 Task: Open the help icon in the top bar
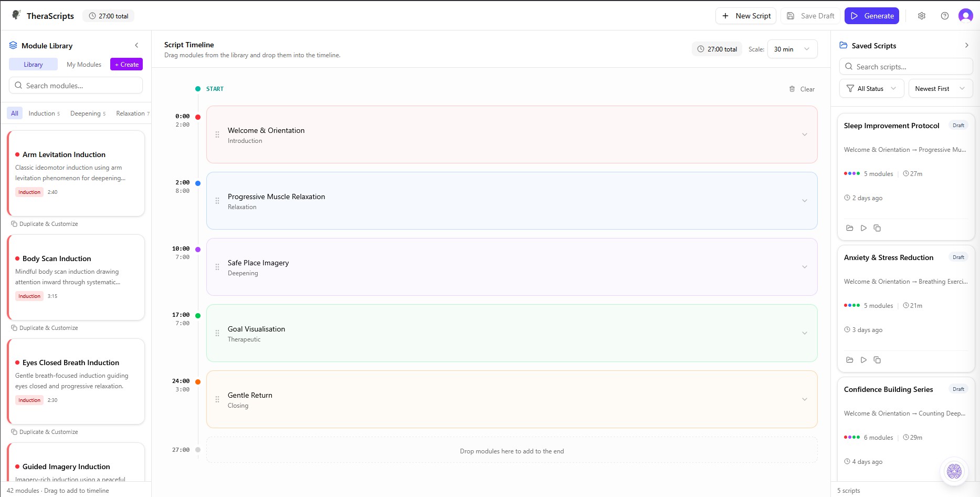[945, 16]
